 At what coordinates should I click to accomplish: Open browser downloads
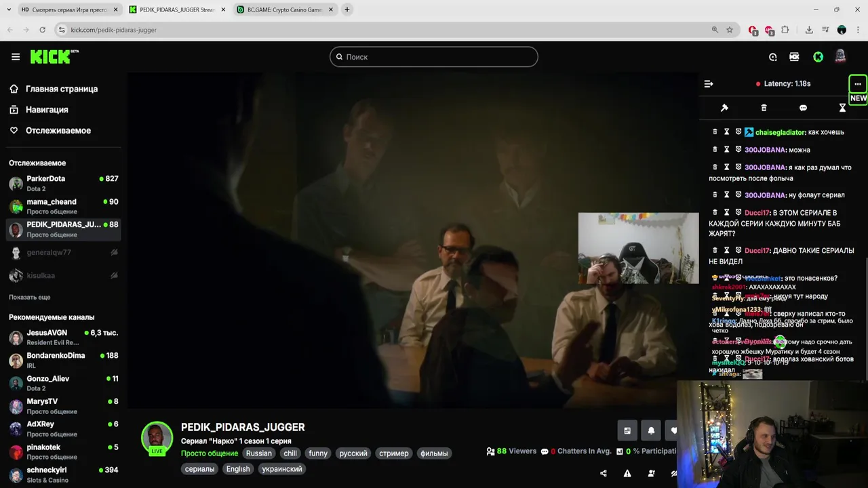coord(809,30)
